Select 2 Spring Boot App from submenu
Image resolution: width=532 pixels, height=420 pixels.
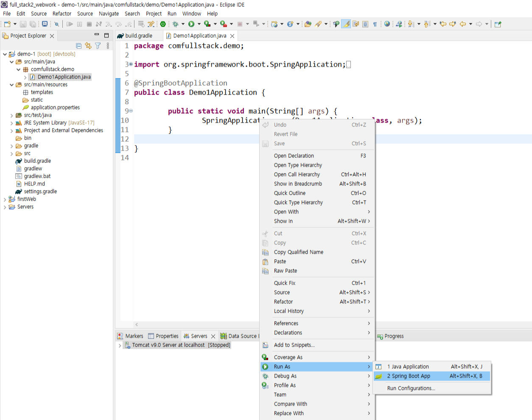[x=432, y=376]
